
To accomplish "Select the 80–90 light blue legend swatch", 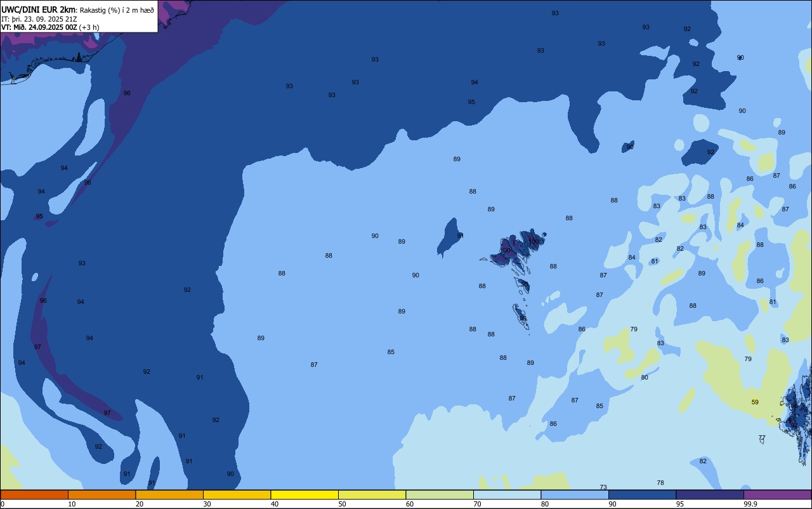I will [x=575, y=494].
